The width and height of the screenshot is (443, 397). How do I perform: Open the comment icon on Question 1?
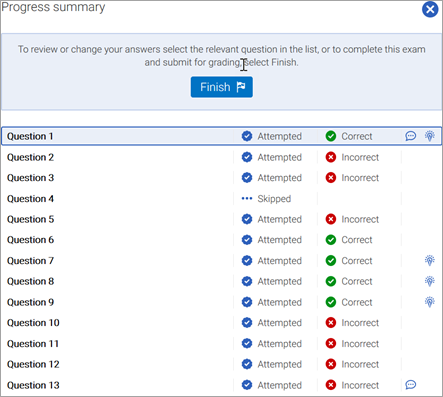pos(411,136)
